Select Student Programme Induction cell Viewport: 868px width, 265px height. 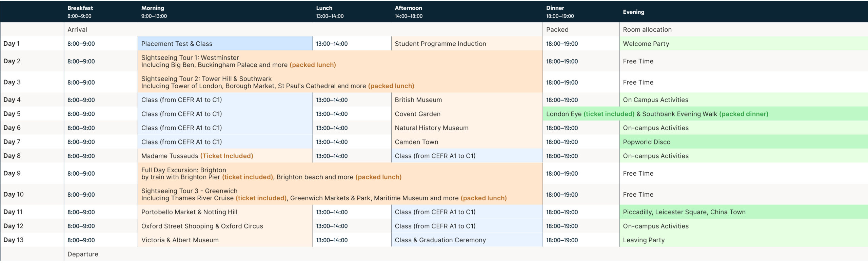click(440, 44)
